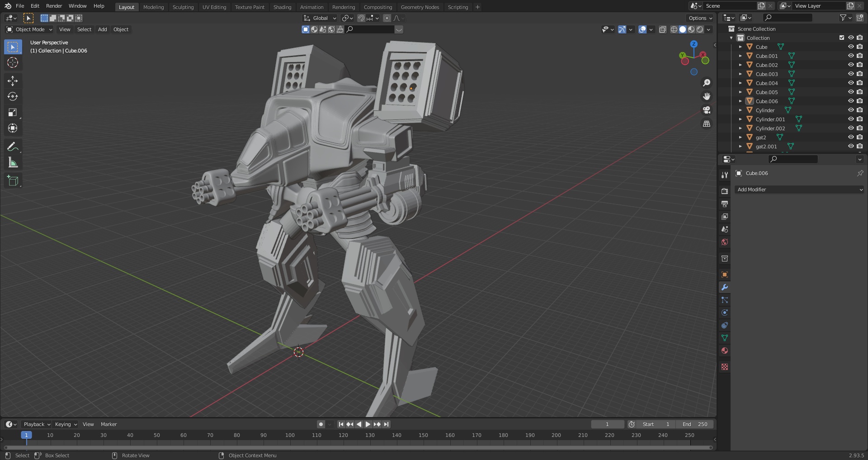The image size is (868, 460).
Task: Expand Cylinder.001 in outliner
Action: click(740, 119)
